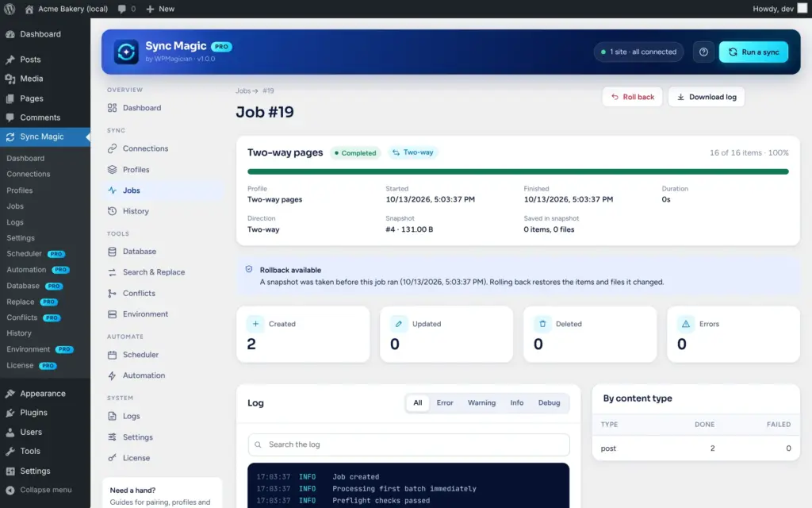Screen dimensions: 812x508
Task: Click the help question mark icon
Action: 703,52
